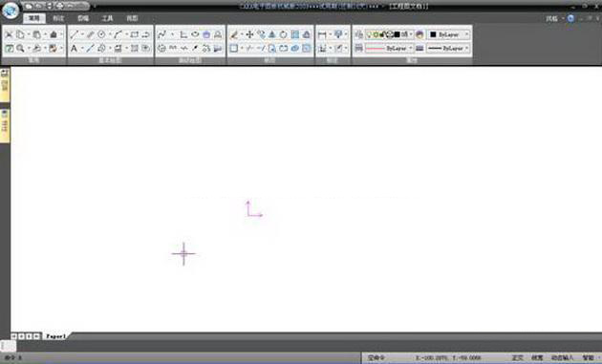
Task: Select the Erase tool
Action: point(234,35)
